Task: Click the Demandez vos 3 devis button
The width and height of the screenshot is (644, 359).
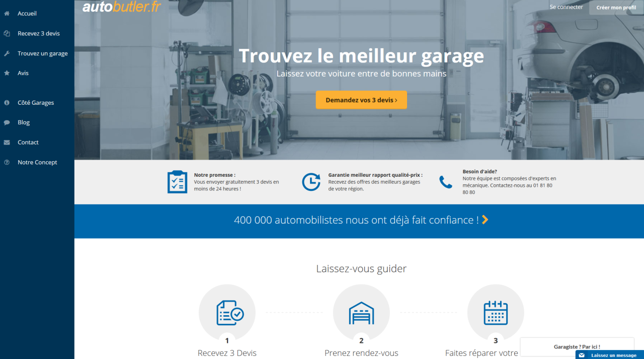Action: tap(361, 99)
